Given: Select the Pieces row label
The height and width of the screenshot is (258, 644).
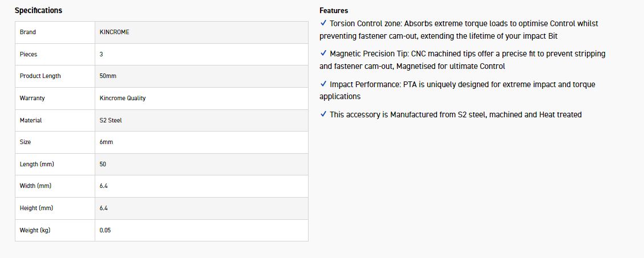Looking at the screenshot, I should (x=29, y=54).
